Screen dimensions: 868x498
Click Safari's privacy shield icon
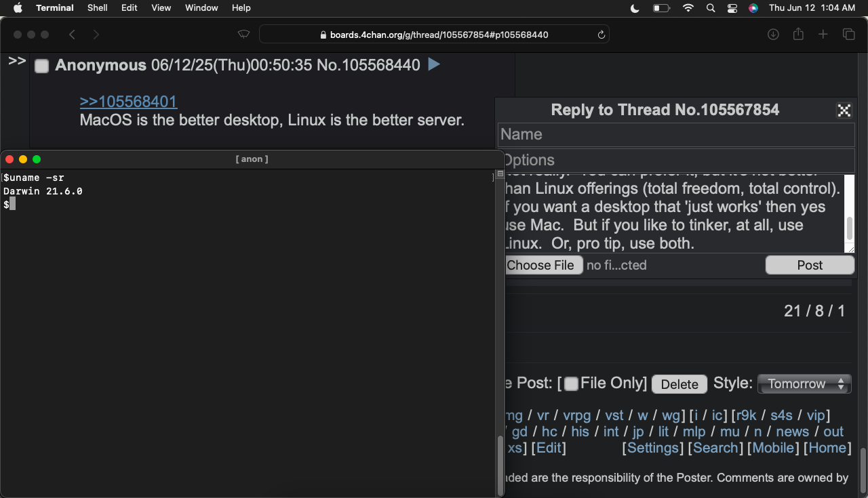pyautogui.click(x=244, y=35)
